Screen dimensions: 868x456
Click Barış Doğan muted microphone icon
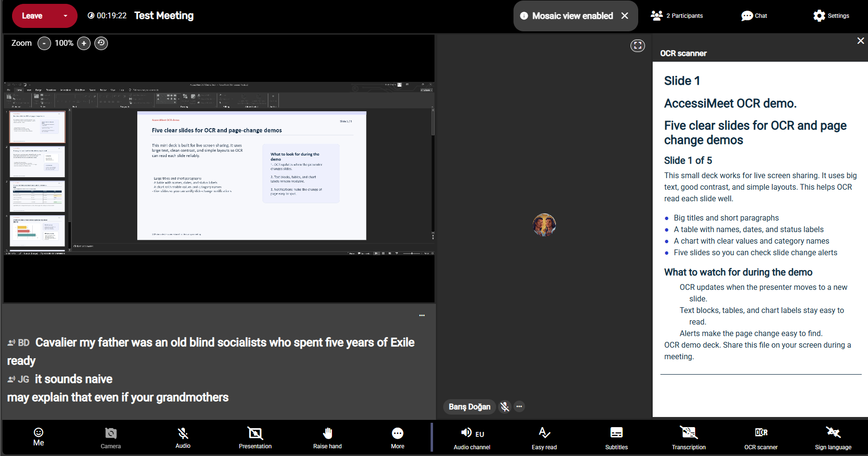[505, 407]
